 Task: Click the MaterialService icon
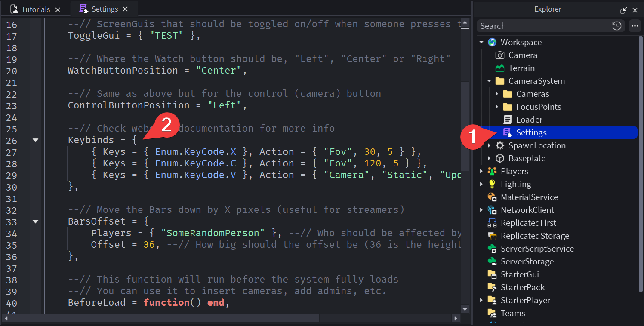(x=492, y=197)
